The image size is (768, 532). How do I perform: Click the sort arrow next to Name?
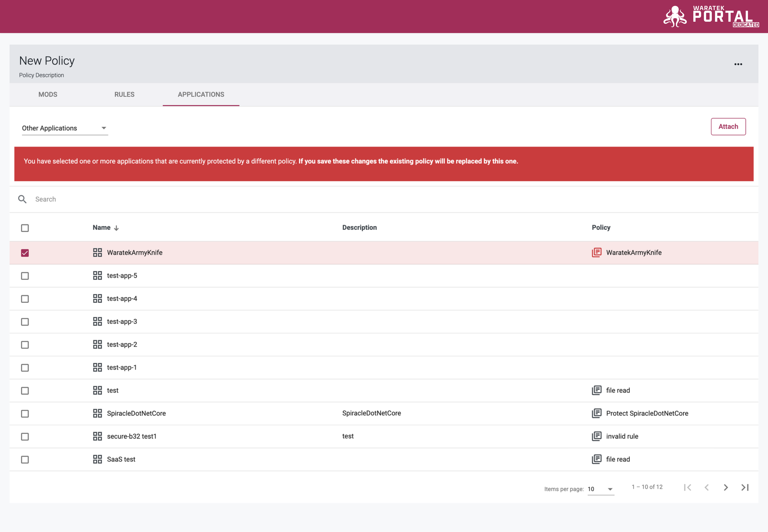coord(116,228)
